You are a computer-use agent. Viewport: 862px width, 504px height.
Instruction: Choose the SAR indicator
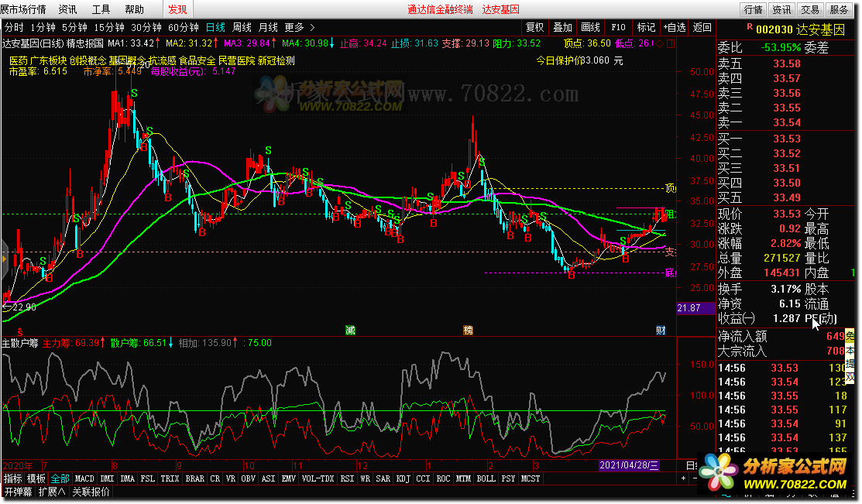coord(383,478)
